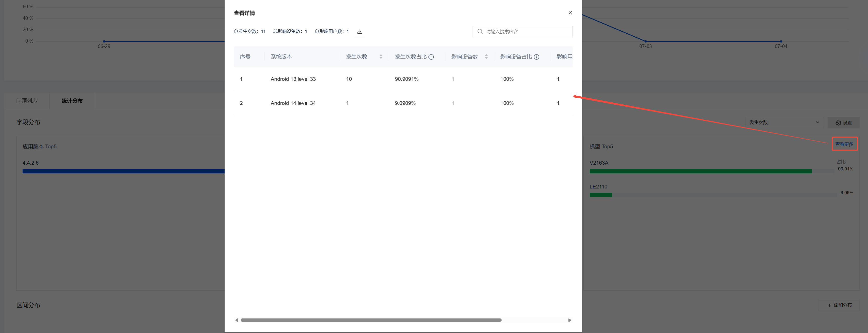Click the download export icon
868x333 pixels.
point(360,32)
